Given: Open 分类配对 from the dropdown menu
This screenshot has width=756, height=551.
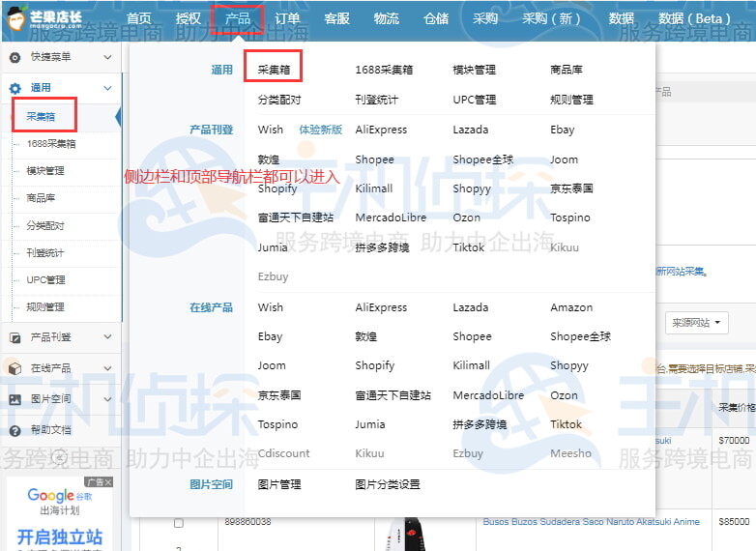Looking at the screenshot, I should pyautogui.click(x=279, y=100).
